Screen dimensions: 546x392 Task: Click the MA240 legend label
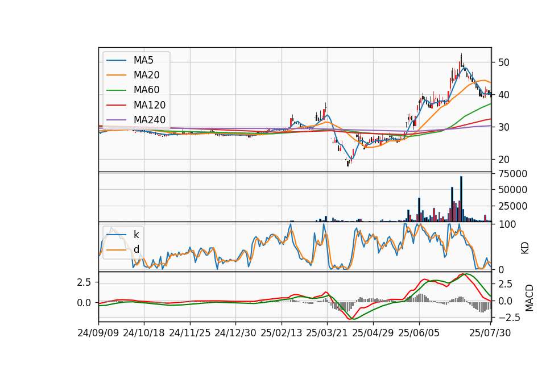click(x=150, y=120)
